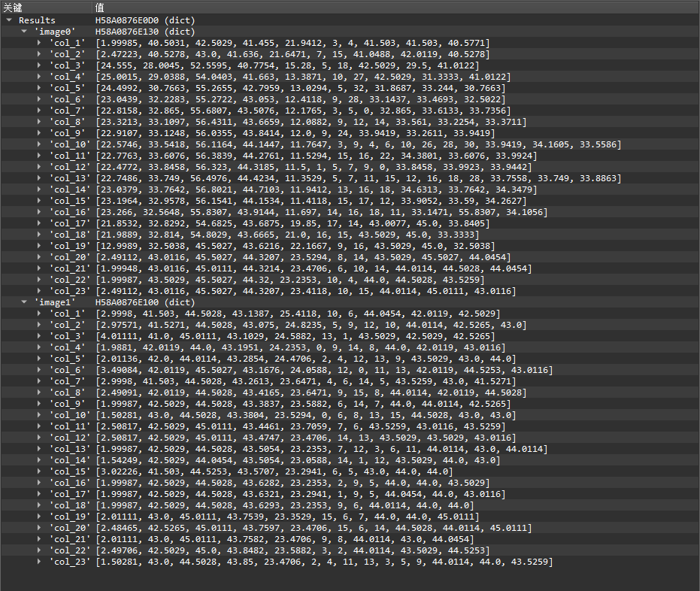Select 'col_10' label under image1
Image resolution: width=700 pixels, height=591 pixels.
tap(70, 415)
